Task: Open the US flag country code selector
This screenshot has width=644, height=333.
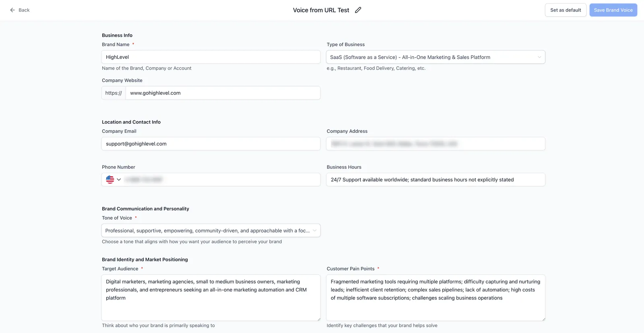Action: 113,180
